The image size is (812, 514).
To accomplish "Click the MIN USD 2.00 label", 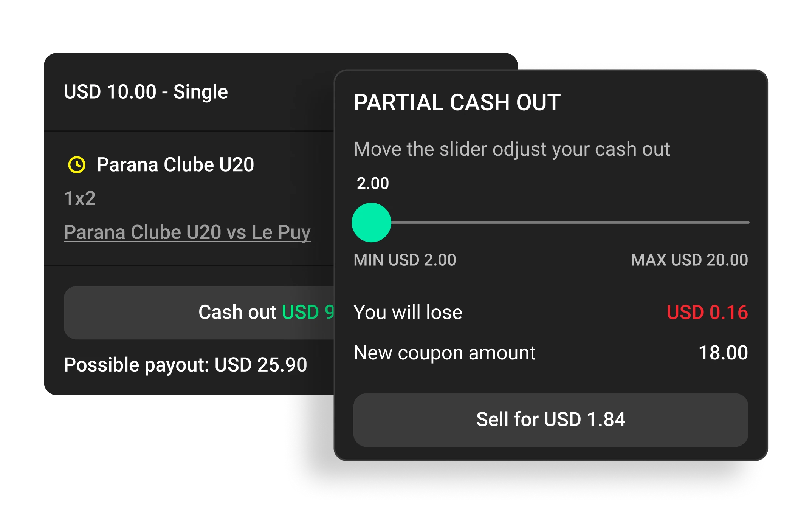I will pyautogui.click(x=405, y=260).
